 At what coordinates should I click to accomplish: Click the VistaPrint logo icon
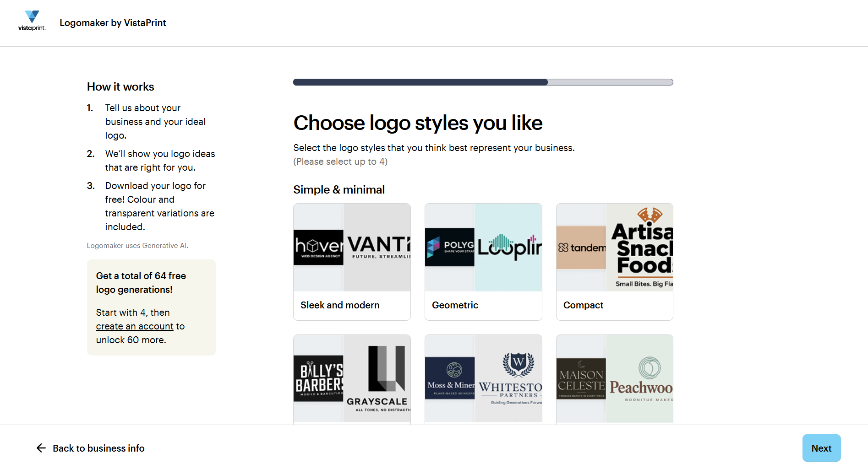tap(32, 19)
